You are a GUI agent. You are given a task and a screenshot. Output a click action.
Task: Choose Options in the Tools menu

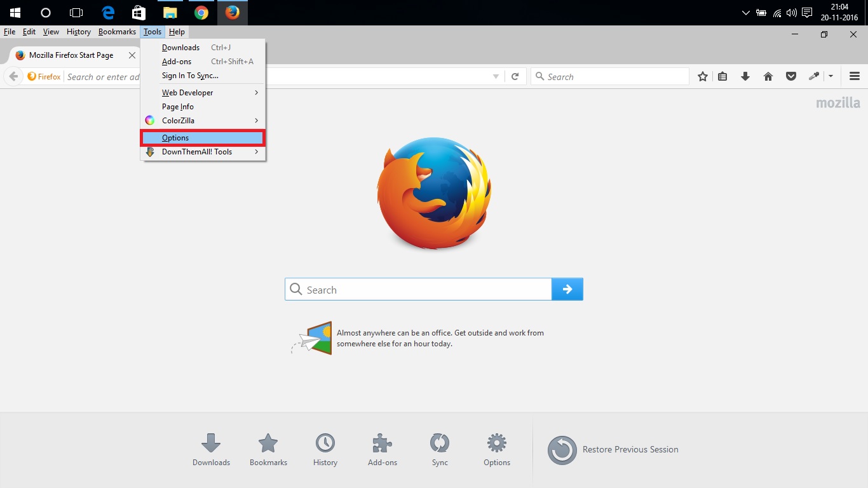click(203, 138)
